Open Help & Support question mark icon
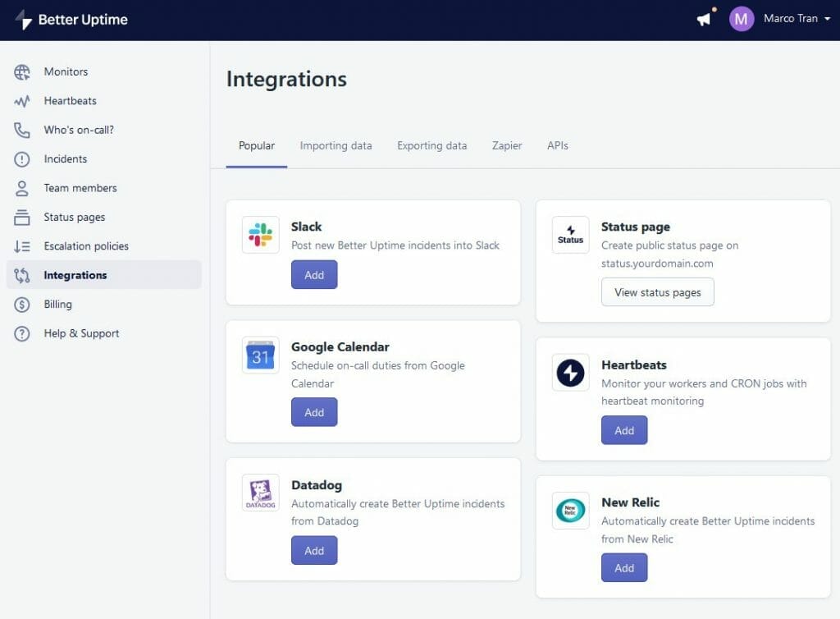 [21, 333]
